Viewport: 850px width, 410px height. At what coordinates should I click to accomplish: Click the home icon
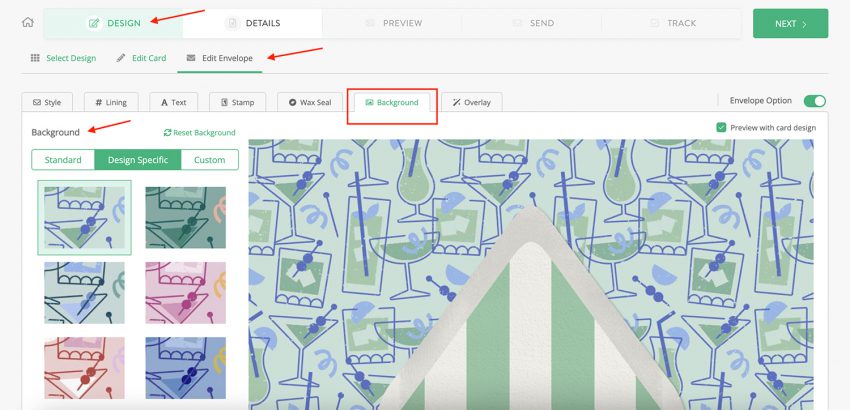pyautogui.click(x=27, y=22)
